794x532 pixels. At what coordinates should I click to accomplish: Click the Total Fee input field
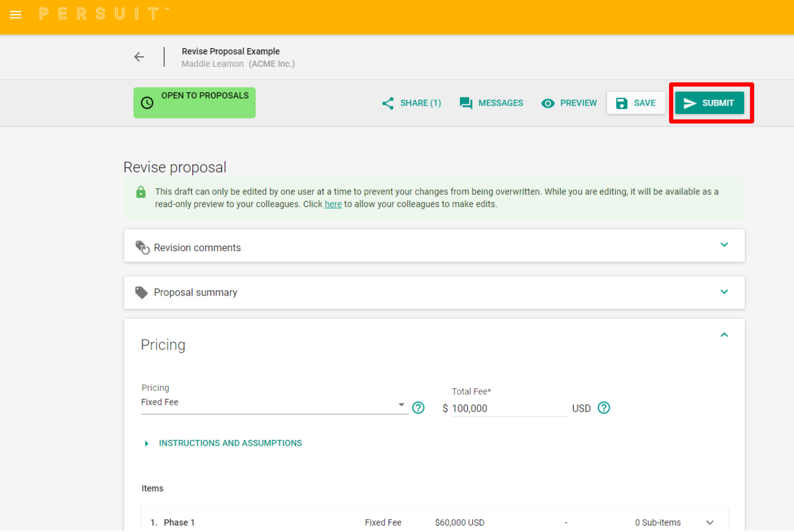(507, 408)
